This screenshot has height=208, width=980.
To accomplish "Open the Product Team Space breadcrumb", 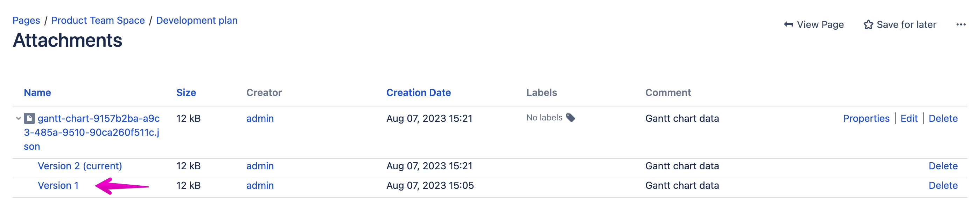I will [x=98, y=20].
